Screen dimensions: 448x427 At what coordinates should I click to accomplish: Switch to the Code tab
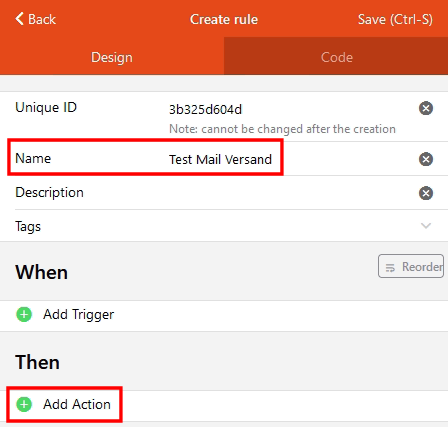pyautogui.click(x=336, y=57)
